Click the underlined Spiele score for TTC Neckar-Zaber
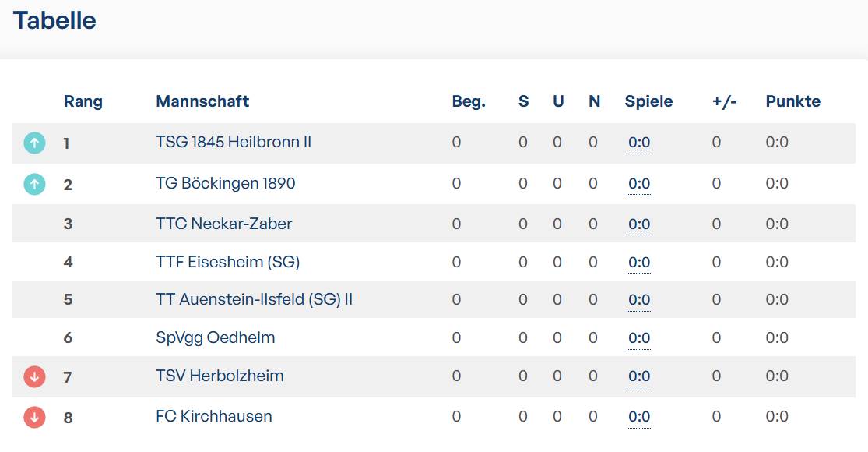 coord(639,224)
